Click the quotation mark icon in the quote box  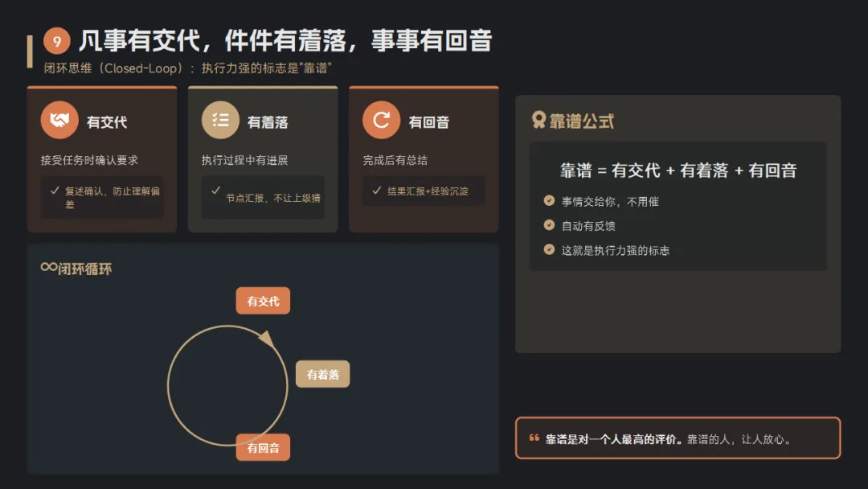click(534, 438)
